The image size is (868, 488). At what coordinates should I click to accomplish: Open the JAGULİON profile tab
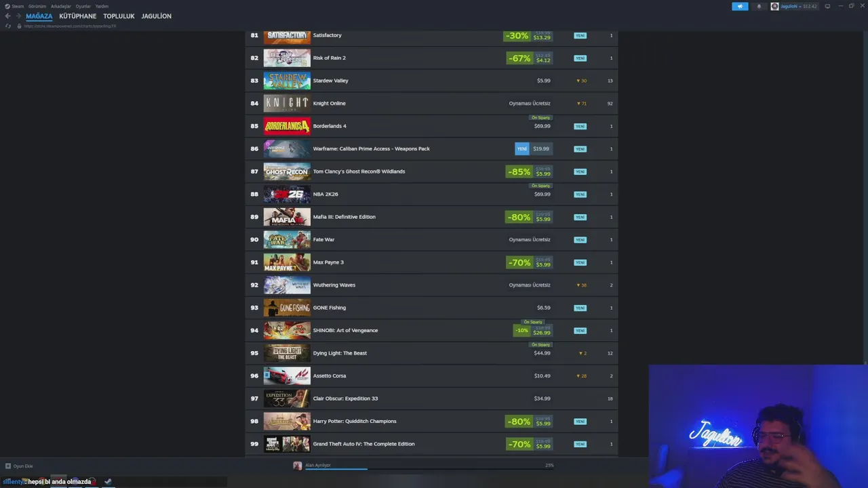(156, 16)
